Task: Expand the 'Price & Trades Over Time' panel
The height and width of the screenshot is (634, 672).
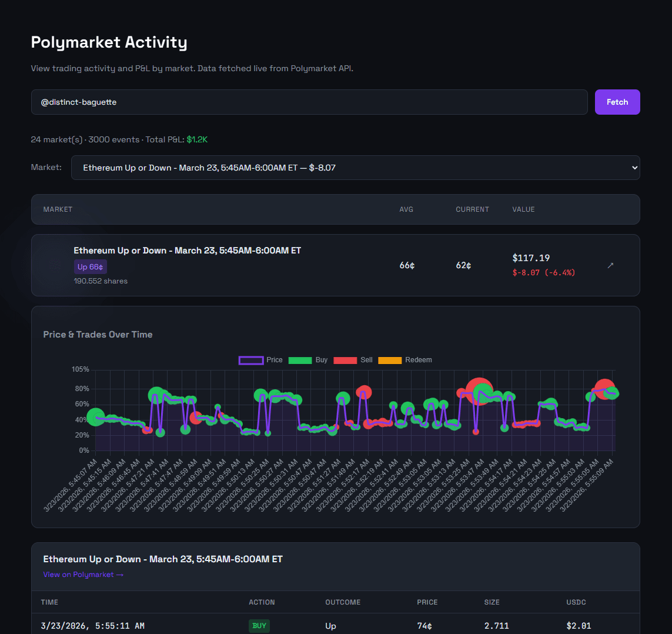Action: click(x=98, y=334)
